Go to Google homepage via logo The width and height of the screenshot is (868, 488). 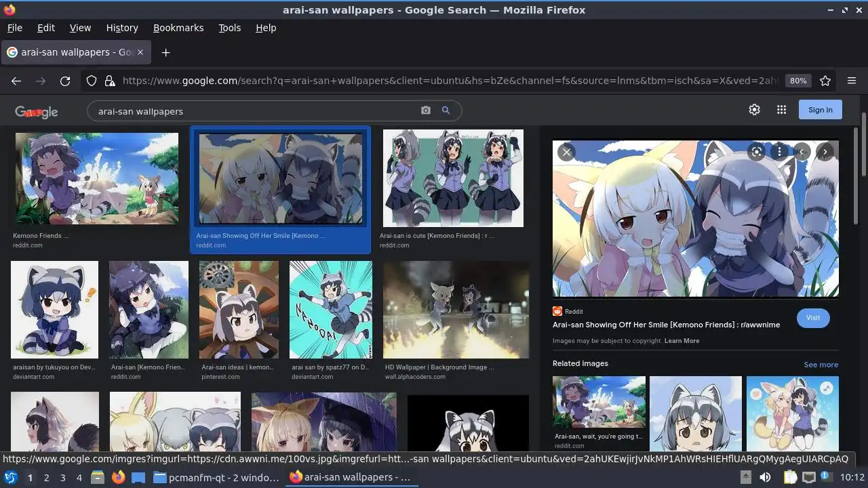point(37,112)
